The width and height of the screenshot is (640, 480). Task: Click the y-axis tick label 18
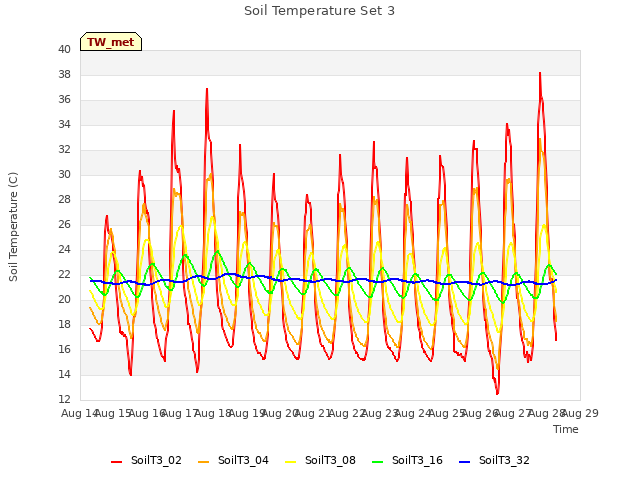pos(64,324)
